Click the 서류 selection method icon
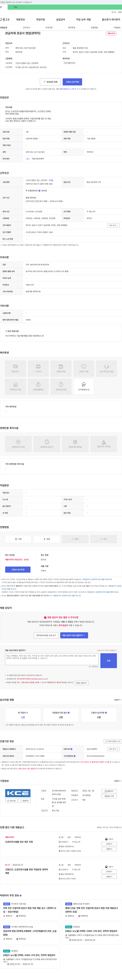 tap(18, 539)
